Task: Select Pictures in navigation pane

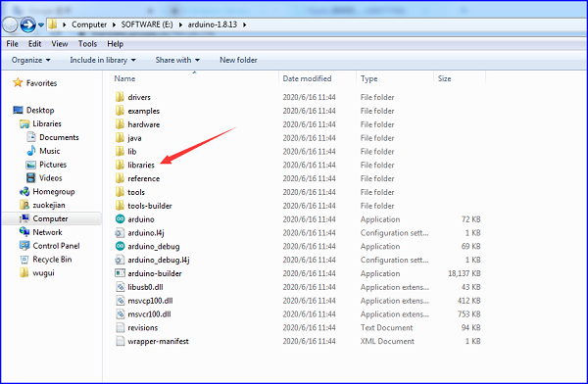Action: click(x=53, y=165)
